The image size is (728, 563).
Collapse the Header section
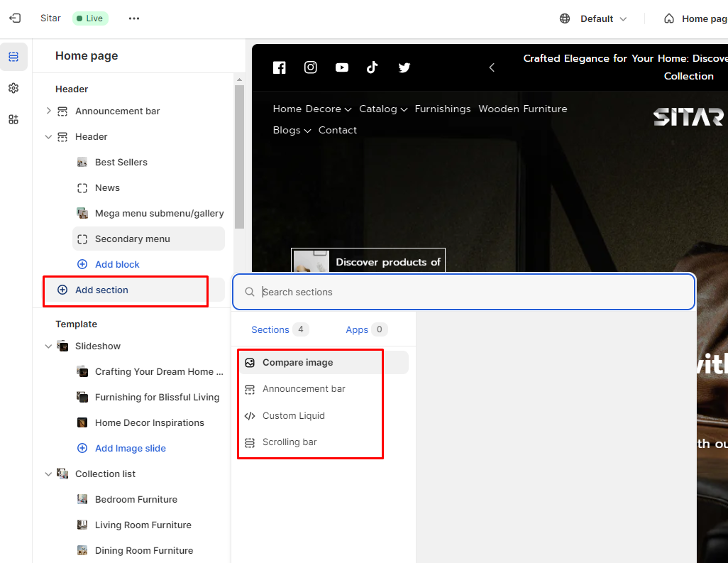coord(48,136)
